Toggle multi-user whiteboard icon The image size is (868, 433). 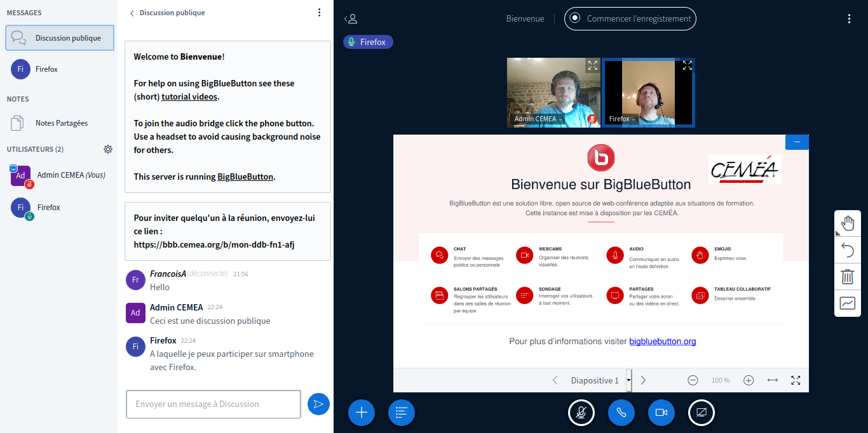pyautogui.click(x=848, y=303)
